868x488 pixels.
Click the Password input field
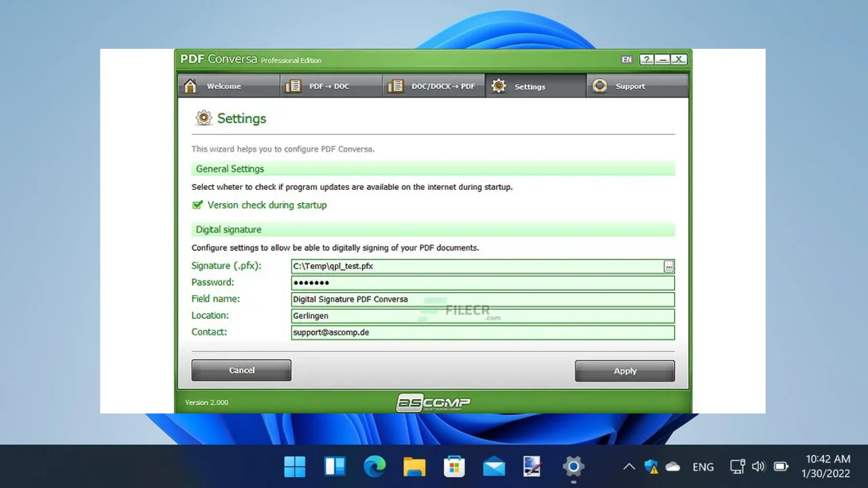[483, 283]
